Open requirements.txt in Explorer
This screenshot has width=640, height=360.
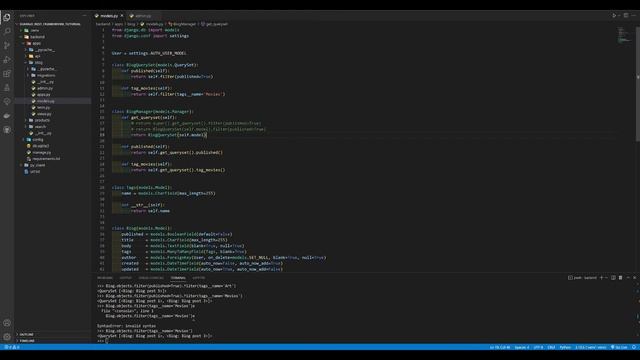[45, 159]
